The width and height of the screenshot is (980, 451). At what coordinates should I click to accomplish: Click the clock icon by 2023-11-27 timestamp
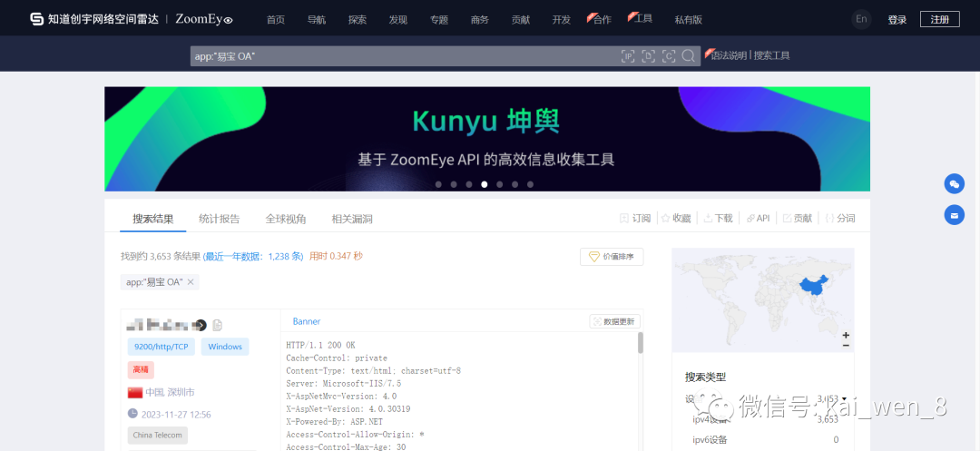point(132,414)
